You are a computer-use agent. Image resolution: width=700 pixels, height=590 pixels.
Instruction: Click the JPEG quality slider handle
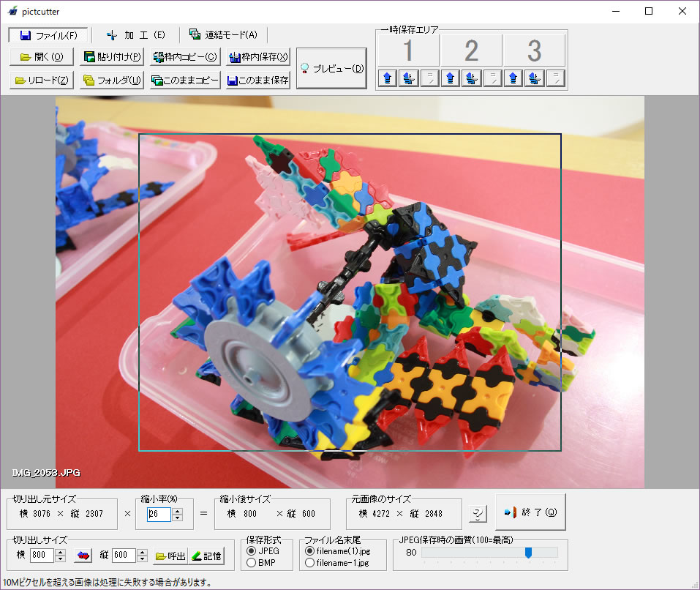(x=528, y=553)
